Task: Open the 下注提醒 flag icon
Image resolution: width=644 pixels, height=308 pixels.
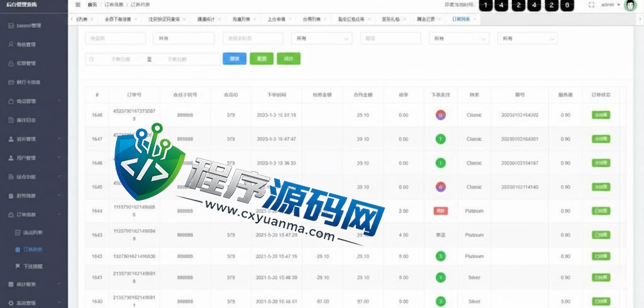Action: pos(18,266)
